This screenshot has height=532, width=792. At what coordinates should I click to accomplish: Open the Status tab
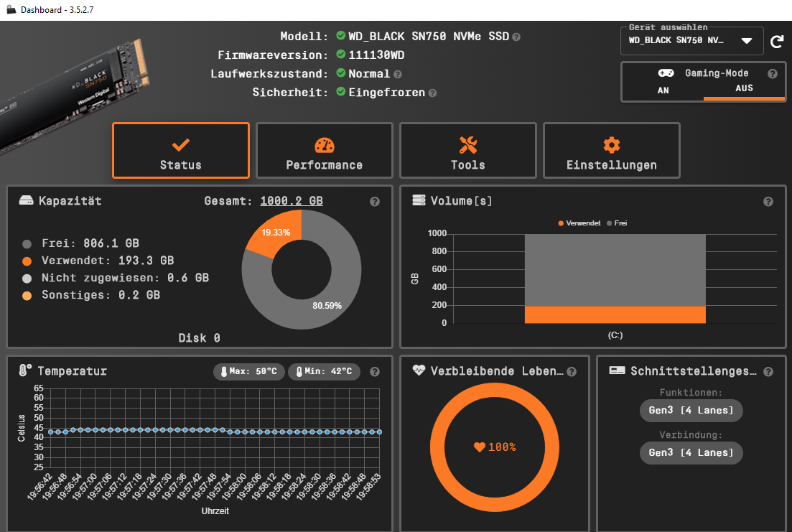(x=181, y=151)
